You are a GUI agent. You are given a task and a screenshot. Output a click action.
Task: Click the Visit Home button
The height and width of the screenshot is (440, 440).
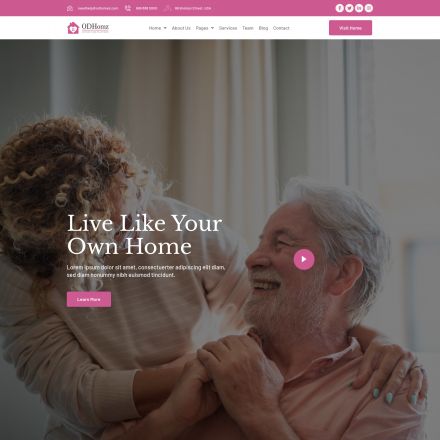[x=350, y=28]
